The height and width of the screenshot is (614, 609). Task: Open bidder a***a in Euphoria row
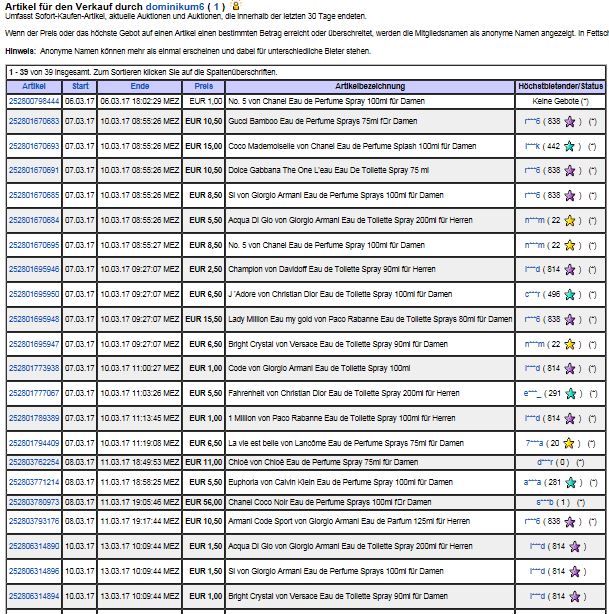click(x=533, y=482)
